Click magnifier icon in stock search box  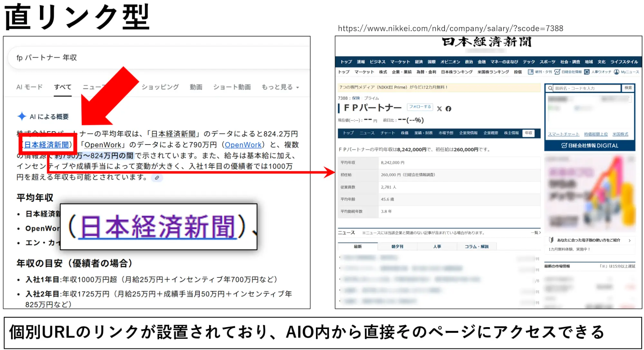coord(550,88)
